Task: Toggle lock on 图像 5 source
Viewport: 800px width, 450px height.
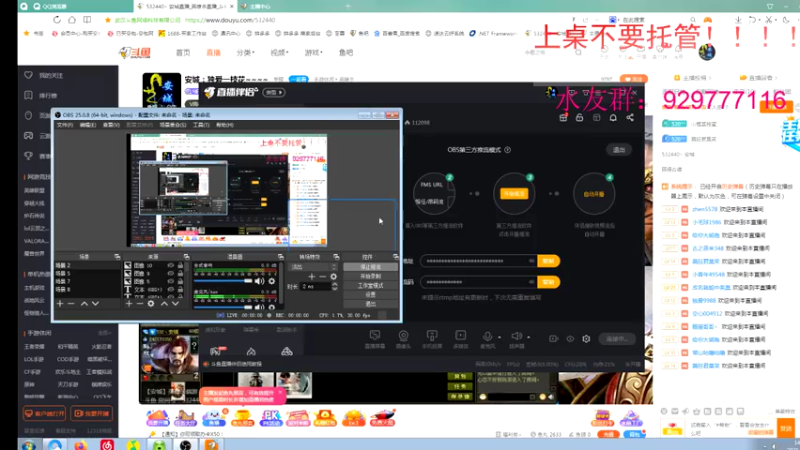Action: point(180,281)
